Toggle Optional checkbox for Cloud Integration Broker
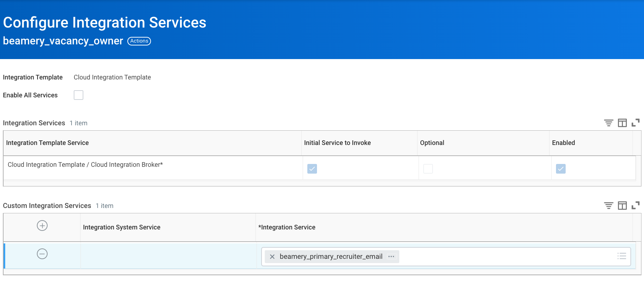Image resolution: width=644 pixels, height=281 pixels. (428, 169)
